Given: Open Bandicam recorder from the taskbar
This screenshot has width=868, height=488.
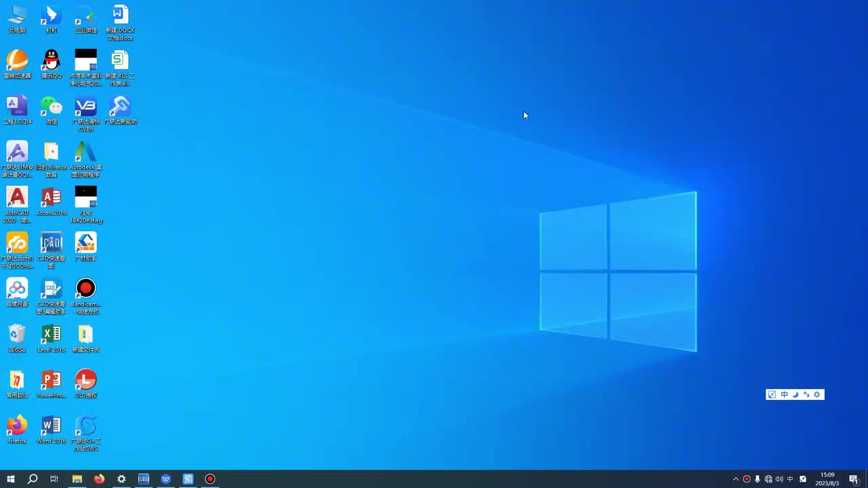Looking at the screenshot, I should point(210,479).
